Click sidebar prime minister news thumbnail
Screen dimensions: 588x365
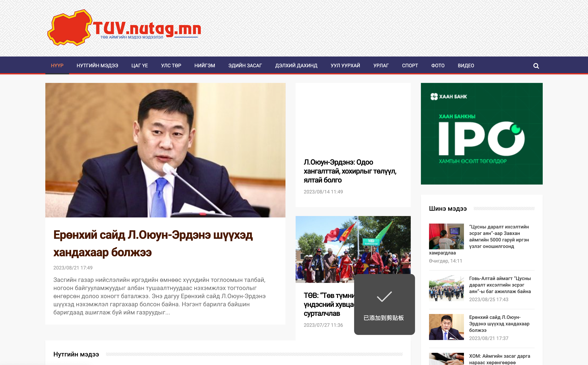click(x=446, y=327)
